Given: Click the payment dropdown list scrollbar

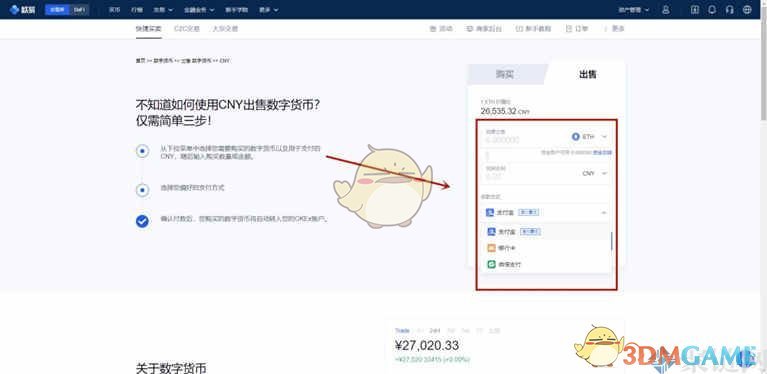Looking at the screenshot, I should click(611, 241).
